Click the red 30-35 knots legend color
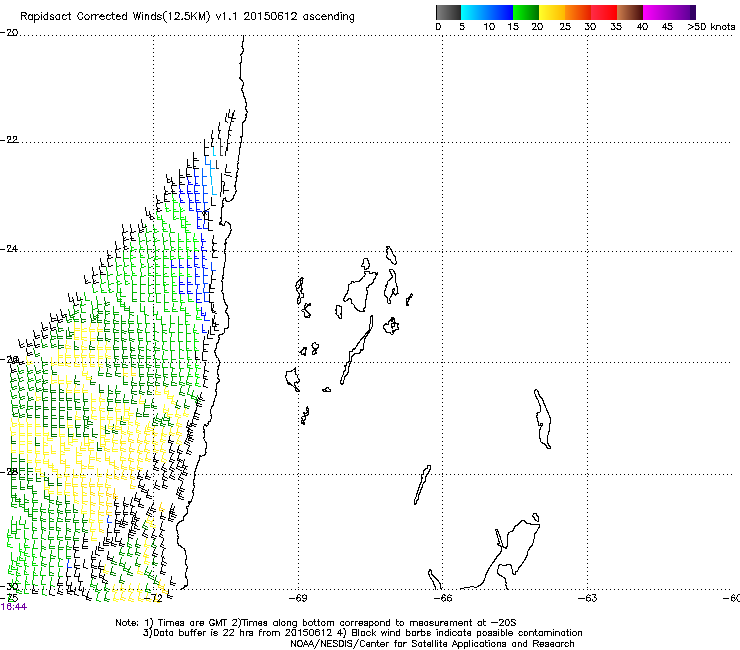This screenshot has width=740, height=650. point(604,12)
